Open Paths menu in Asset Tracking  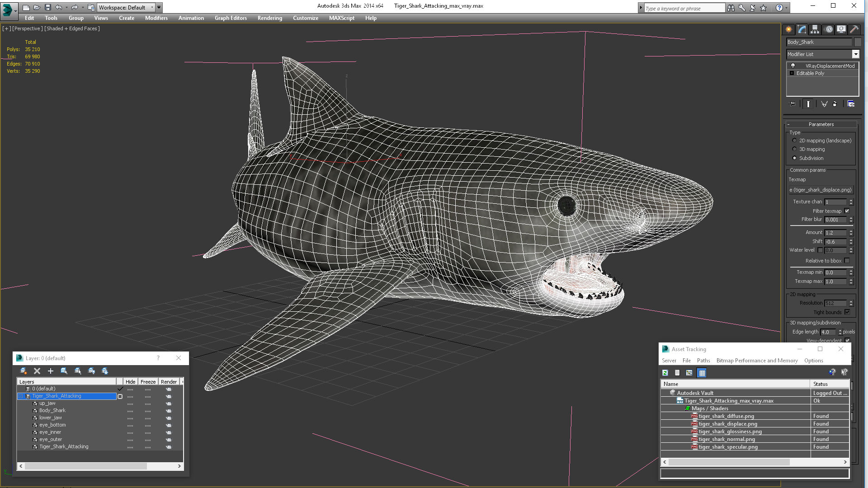point(703,361)
